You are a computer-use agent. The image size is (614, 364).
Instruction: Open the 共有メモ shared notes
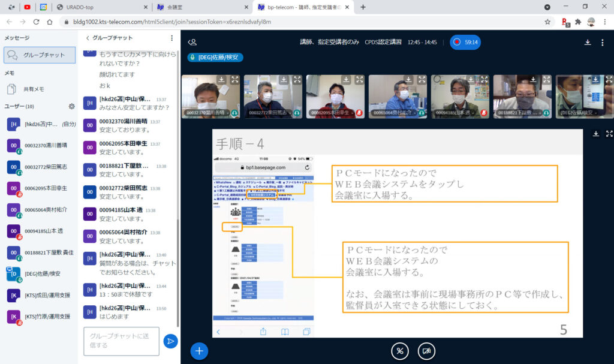33,89
